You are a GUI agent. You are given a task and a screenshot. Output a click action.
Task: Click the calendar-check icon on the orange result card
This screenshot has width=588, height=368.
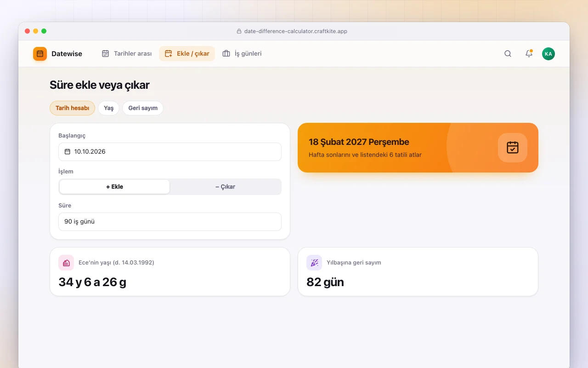513,148
